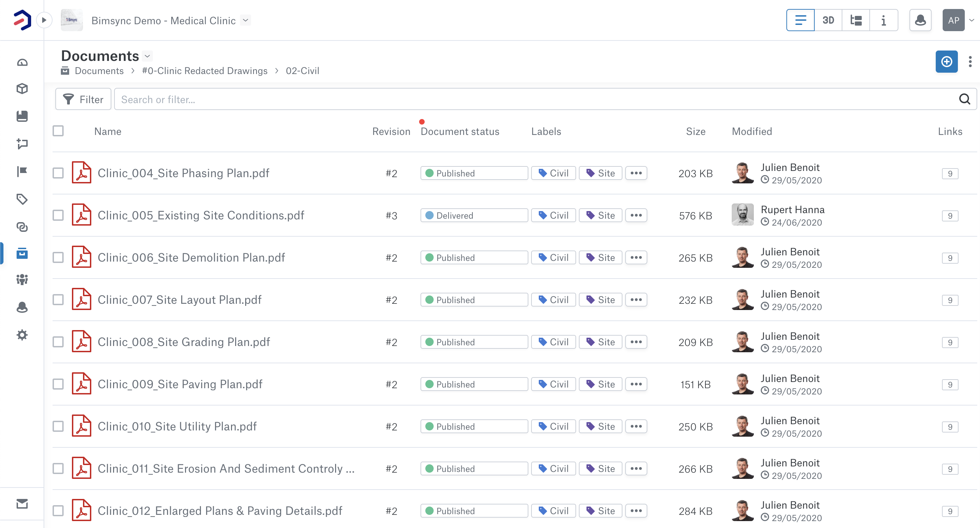This screenshot has width=980, height=528.
Task: Open Published status dropdown for Clinic_012
Action: [x=474, y=511]
